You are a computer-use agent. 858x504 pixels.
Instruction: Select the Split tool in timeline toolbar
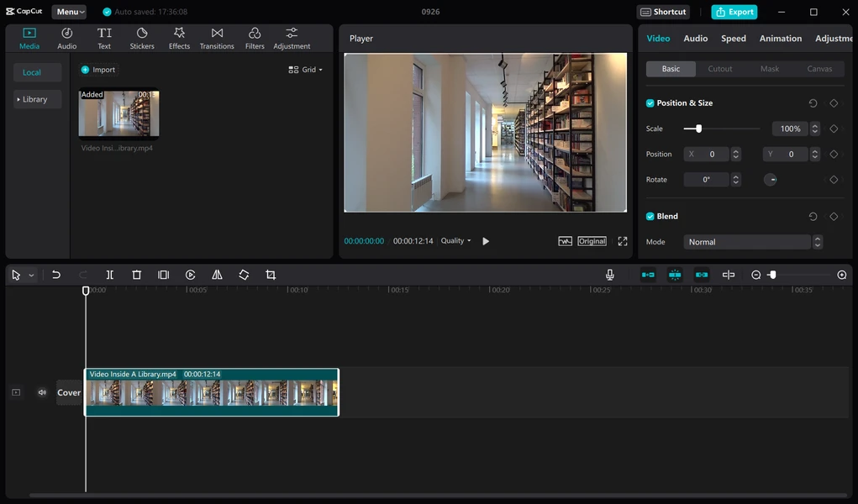(x=110, y=275)
